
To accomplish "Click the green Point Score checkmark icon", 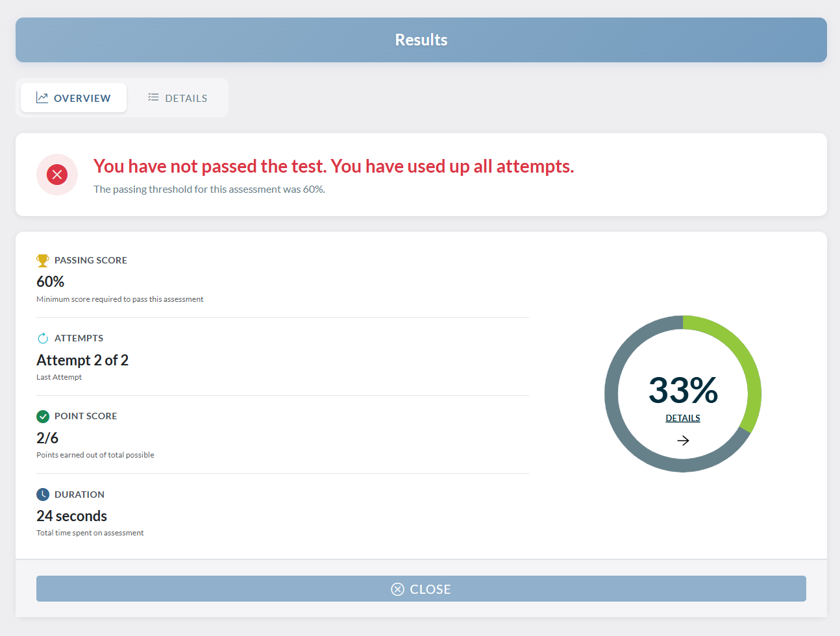I will point(43,416).
